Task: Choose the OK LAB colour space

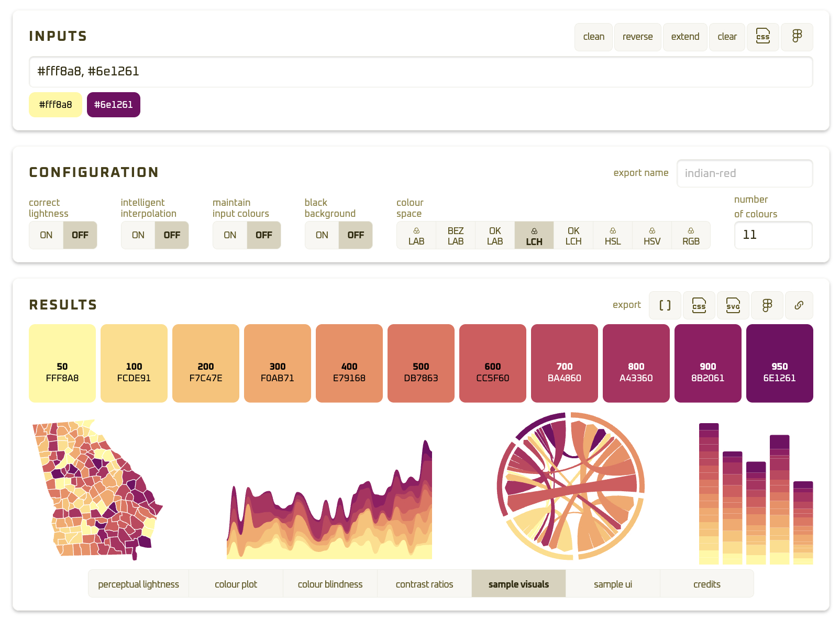Action: click(x=494, y=236)
